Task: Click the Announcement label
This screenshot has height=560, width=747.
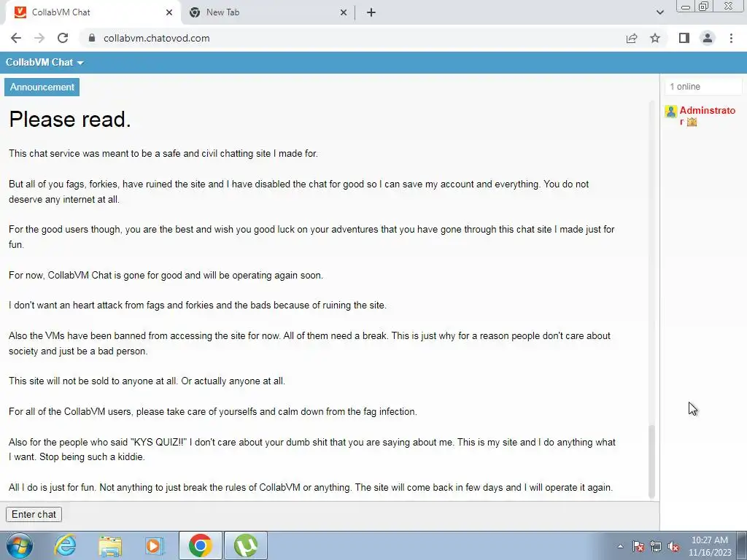Action: (42, 87)
